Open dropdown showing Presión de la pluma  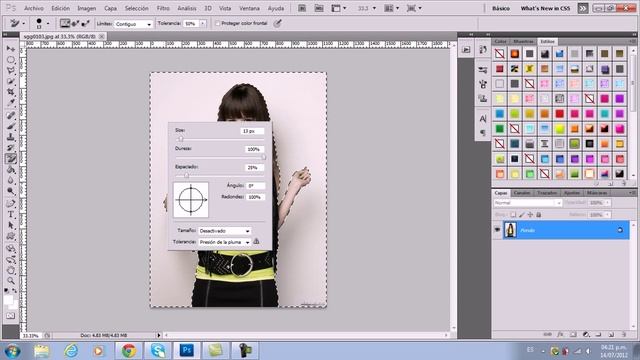pyautogui.click(x=224, y=242)
